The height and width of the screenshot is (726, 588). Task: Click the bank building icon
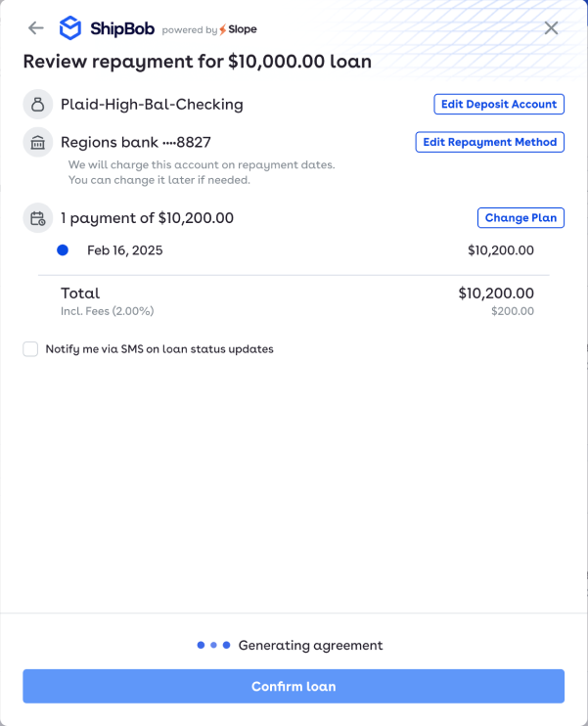(37, 143)
